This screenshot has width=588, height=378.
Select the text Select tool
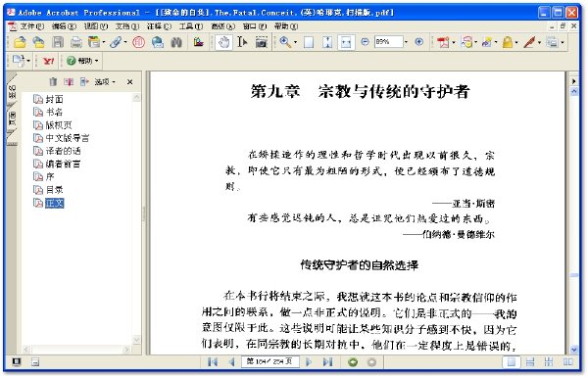(242, 42)
